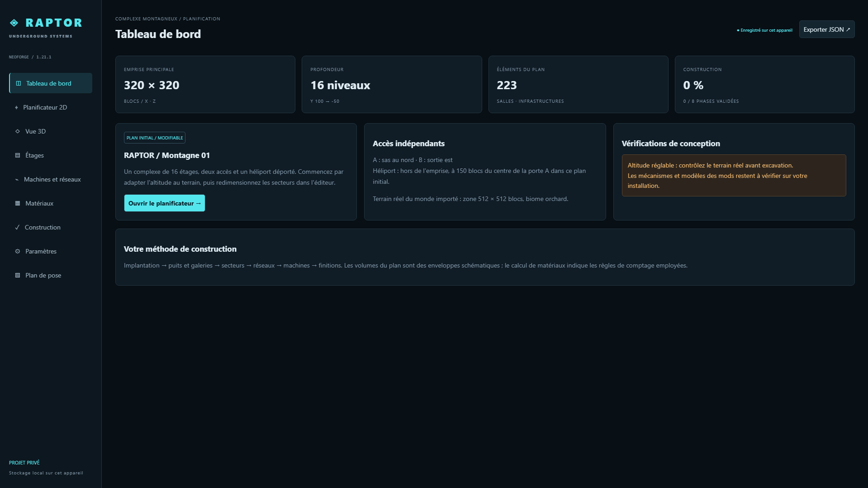Open the Étages section
This screenshot has width=868, height=488.
[x=51, y=155]
